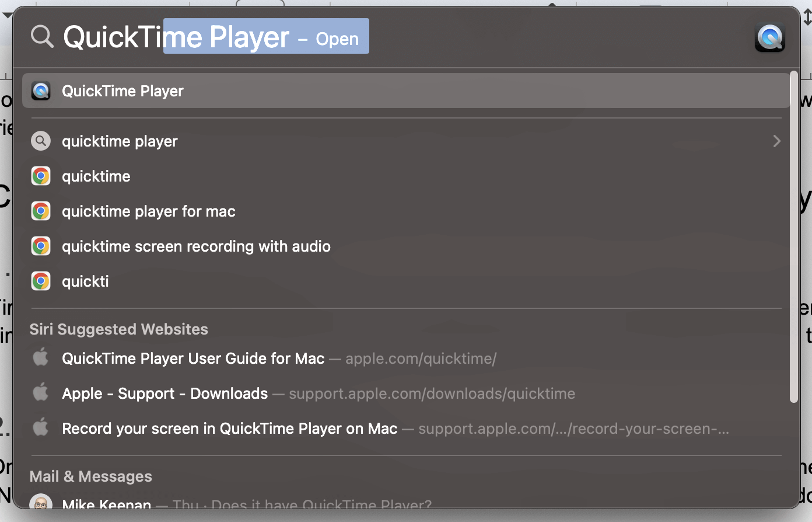
Task: Click the QuickTime icon in top hit row
Action: point(41,91)
